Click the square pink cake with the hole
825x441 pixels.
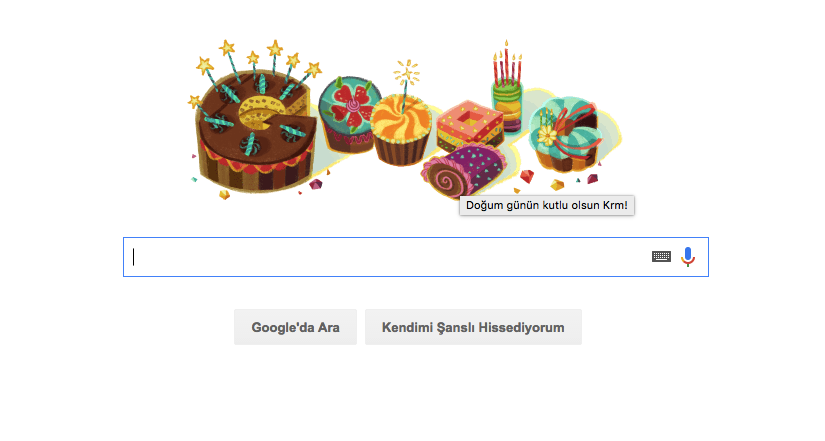[x=469, y=124]
